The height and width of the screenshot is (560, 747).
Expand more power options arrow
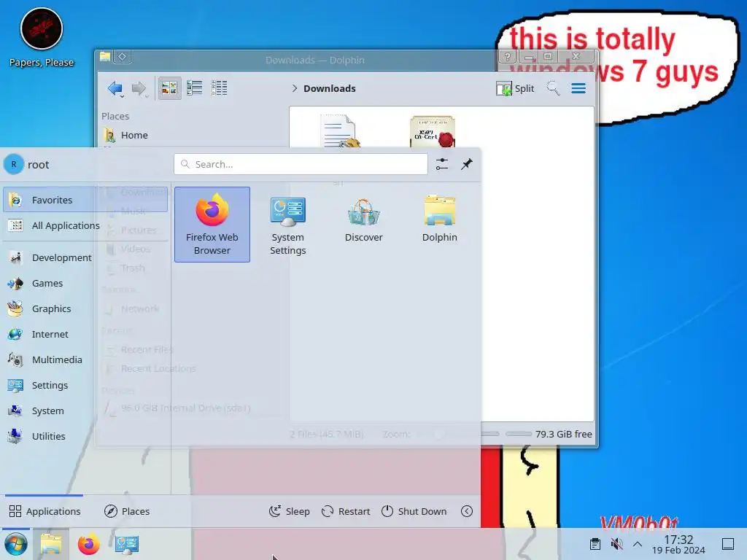(x=467, y=511)
